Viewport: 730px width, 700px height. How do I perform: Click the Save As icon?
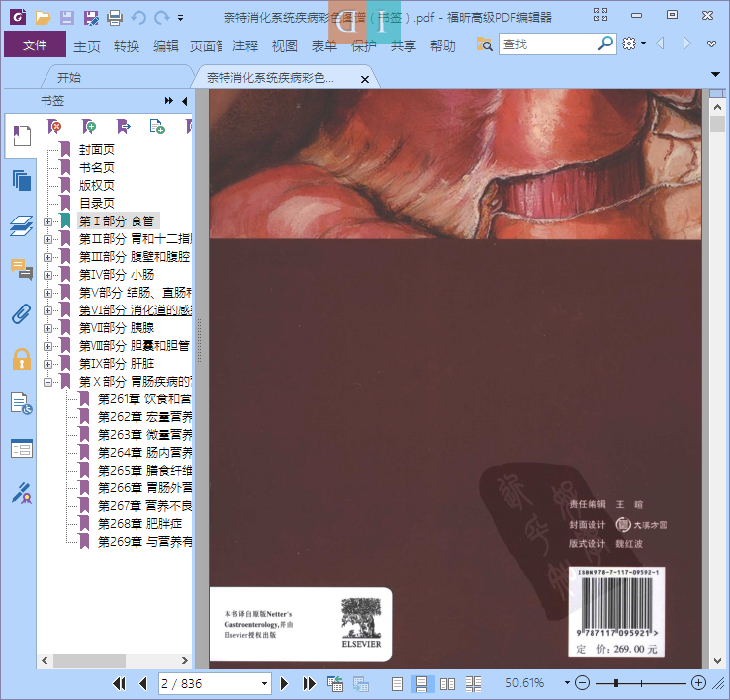91,18
